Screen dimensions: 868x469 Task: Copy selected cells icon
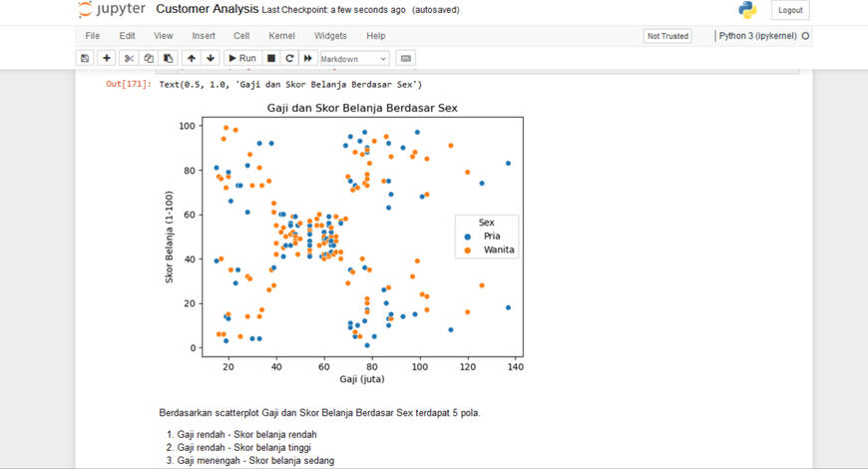[149, 59]
